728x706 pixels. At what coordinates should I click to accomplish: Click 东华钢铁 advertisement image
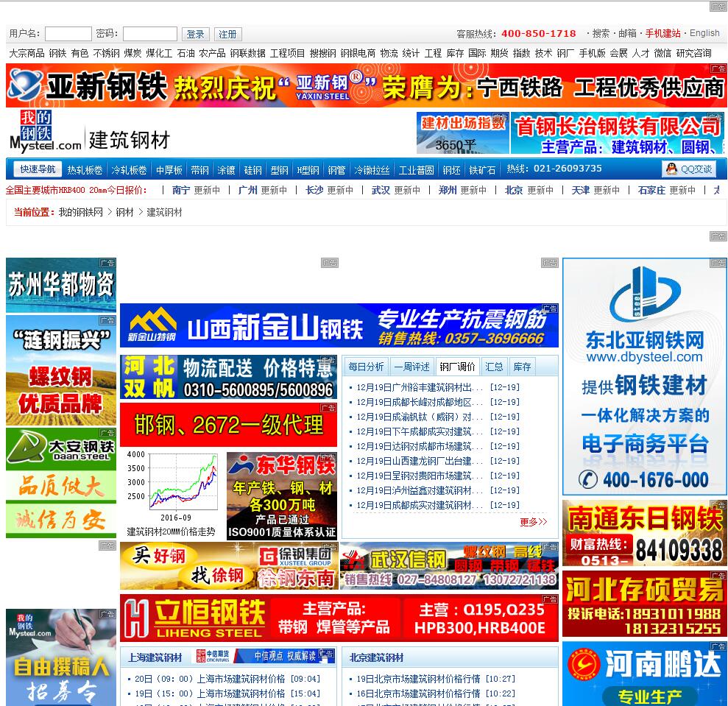282,496
